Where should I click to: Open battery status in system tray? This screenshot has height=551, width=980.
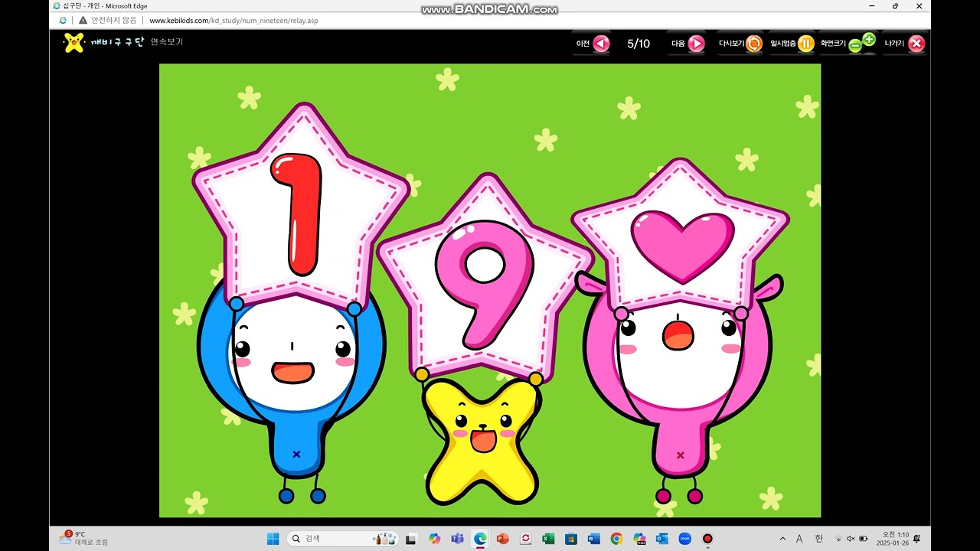point(863,539)
